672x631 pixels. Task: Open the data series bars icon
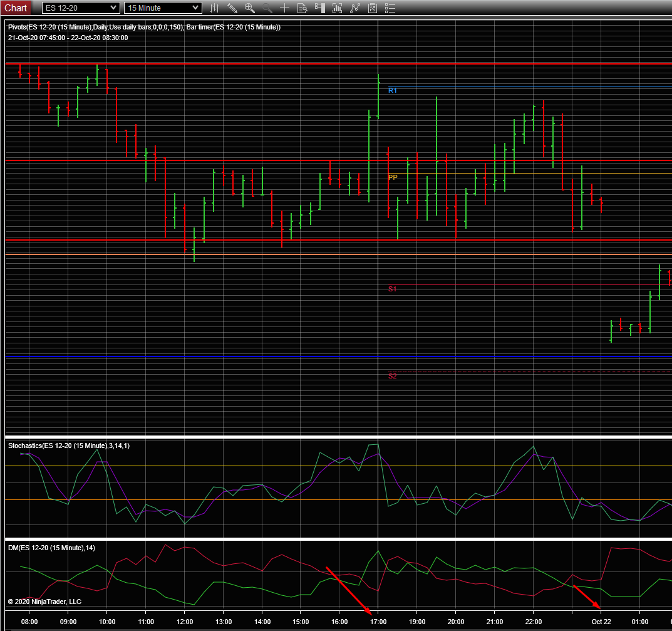click(x=338, y=8)
